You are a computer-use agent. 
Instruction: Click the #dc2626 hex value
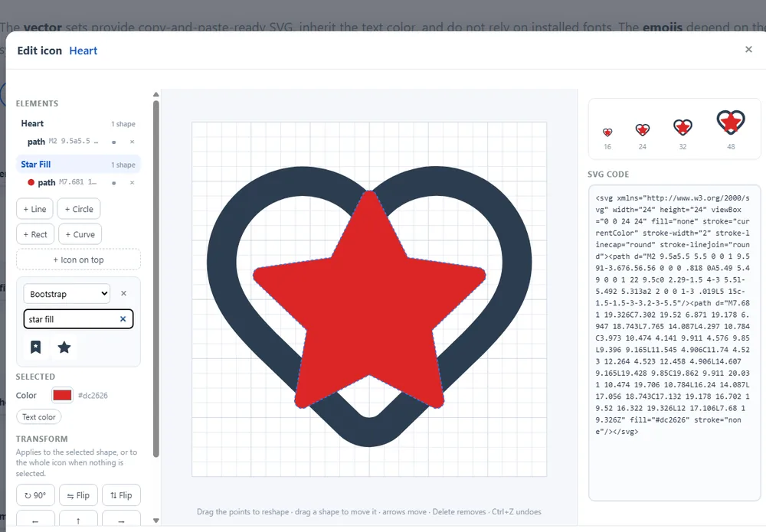click(93, 395)
